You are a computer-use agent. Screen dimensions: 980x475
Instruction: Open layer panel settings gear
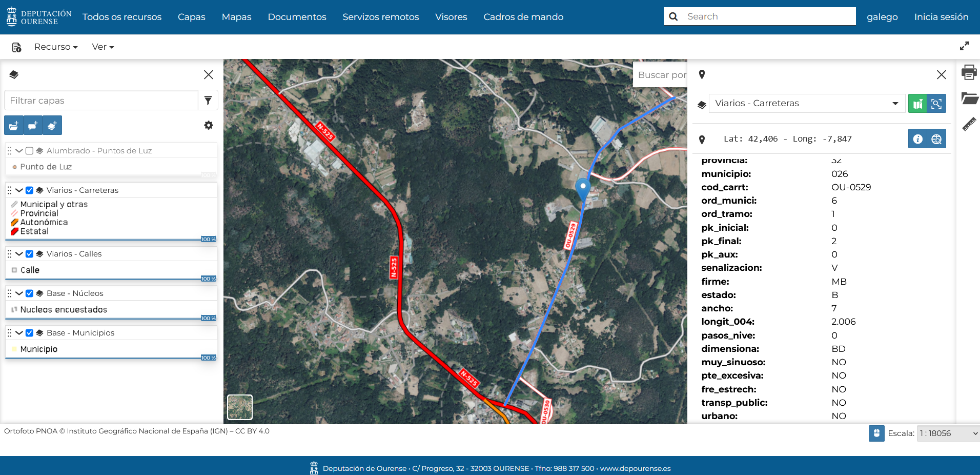(x=209, y=125)
